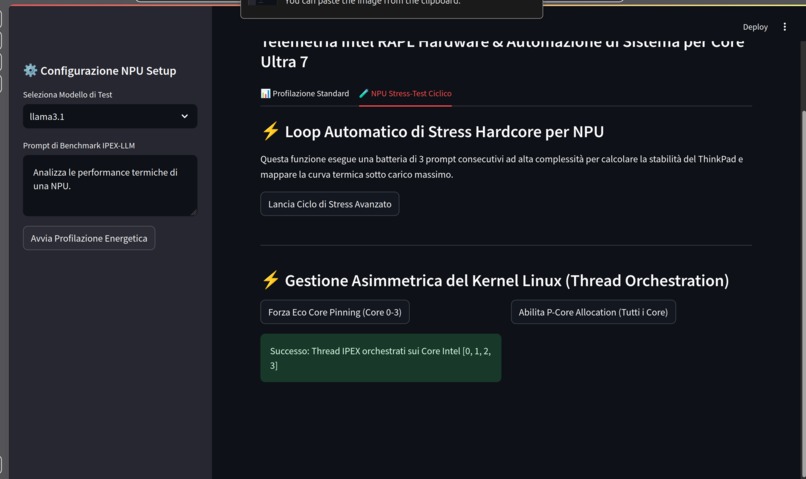Switch to Profilazione Standard tab
The height and width of the screenshot is (479, 806).
(x=305, y=94)
